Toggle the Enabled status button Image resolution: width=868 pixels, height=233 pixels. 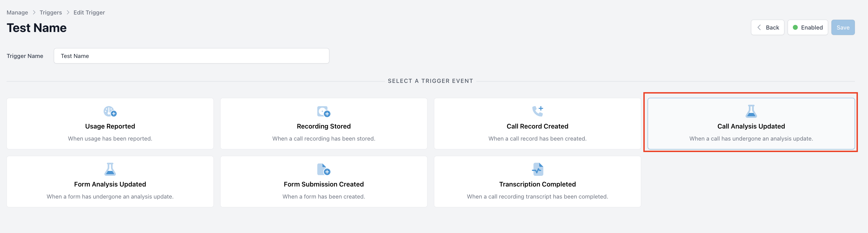(x=808, y=27)
